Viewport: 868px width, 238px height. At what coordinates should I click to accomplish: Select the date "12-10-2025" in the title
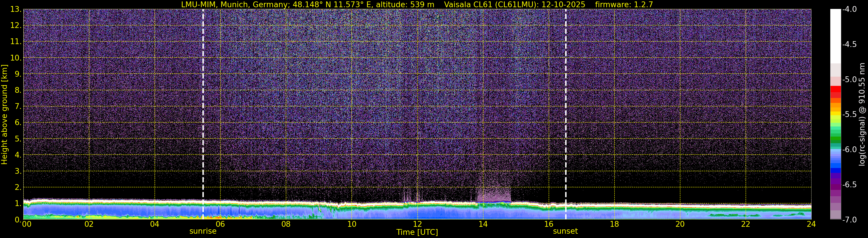tap(563, 4)
